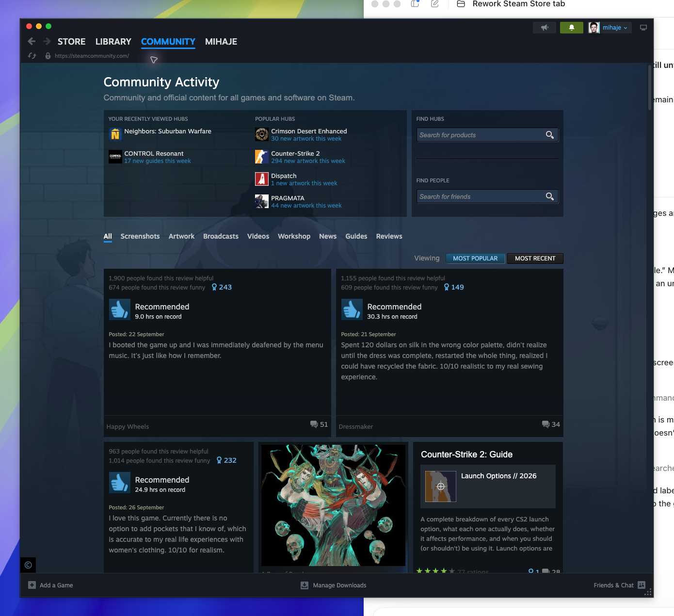Image resolution: width=674 pixels, height=616 pixels.
Task: Click in the Search for friends field
Action: 488,196
